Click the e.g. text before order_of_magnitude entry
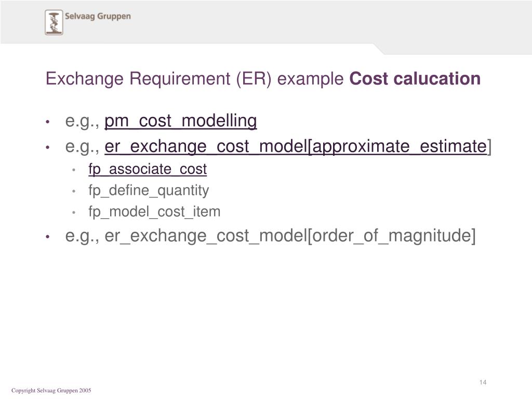This screenshot has width=532, height=399. [83, 236]
